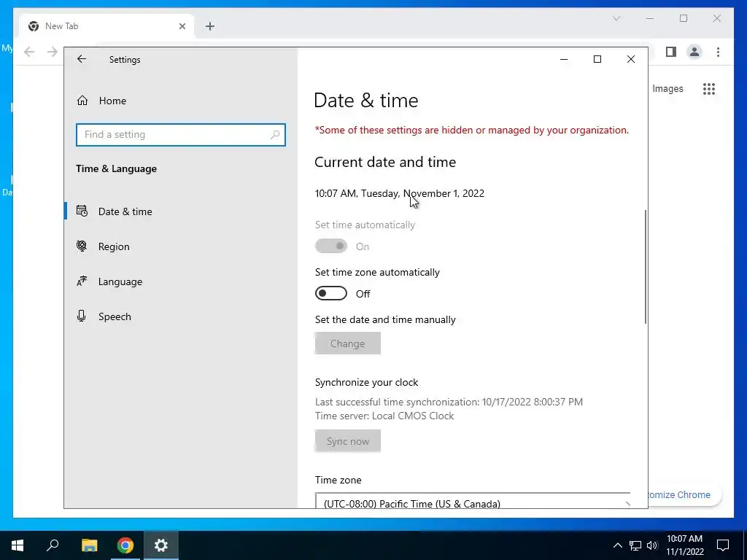
Task: Show hidden system tray icons
Action: tap(617, 545)
